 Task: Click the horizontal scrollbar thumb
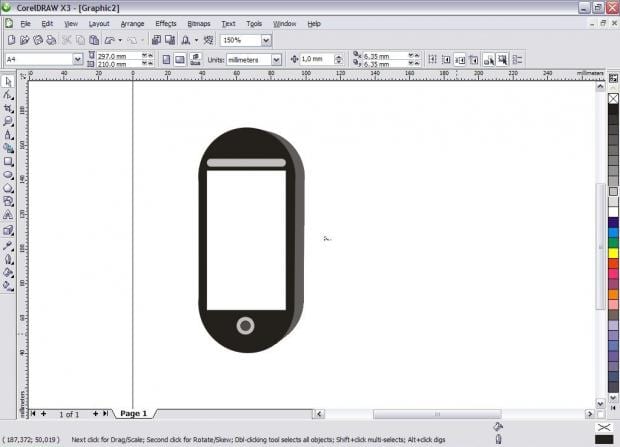click(x=437, y=414)
